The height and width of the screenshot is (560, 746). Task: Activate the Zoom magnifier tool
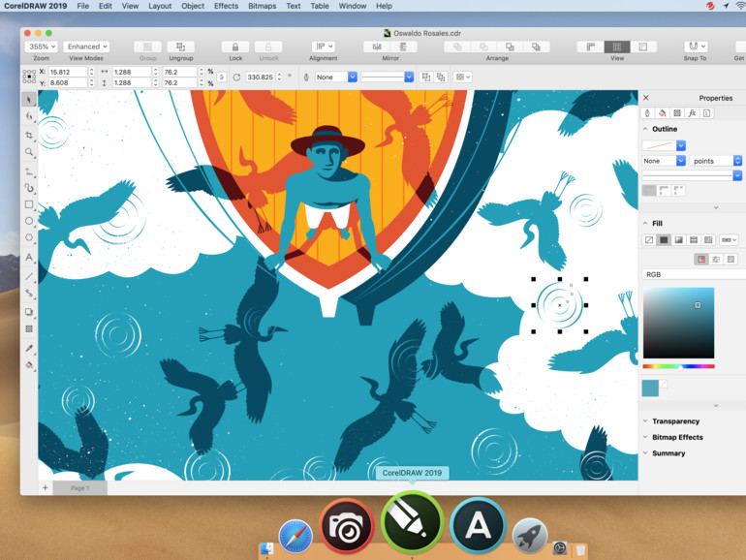[29, 152]
